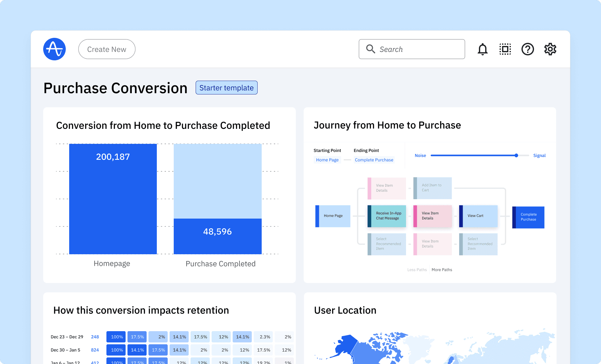Screen dimensions: 601x364
Task: Click the dotted square spaces icon
Action: (x=505, y=49)
